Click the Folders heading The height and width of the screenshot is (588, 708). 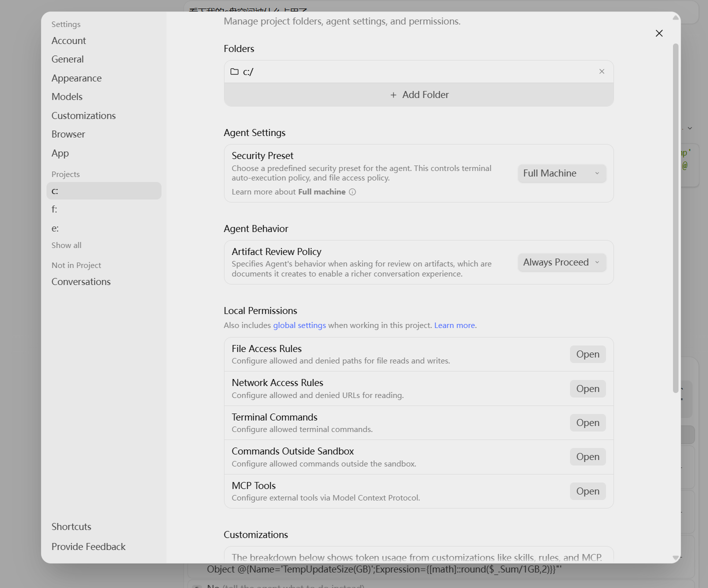coord(239,48)
